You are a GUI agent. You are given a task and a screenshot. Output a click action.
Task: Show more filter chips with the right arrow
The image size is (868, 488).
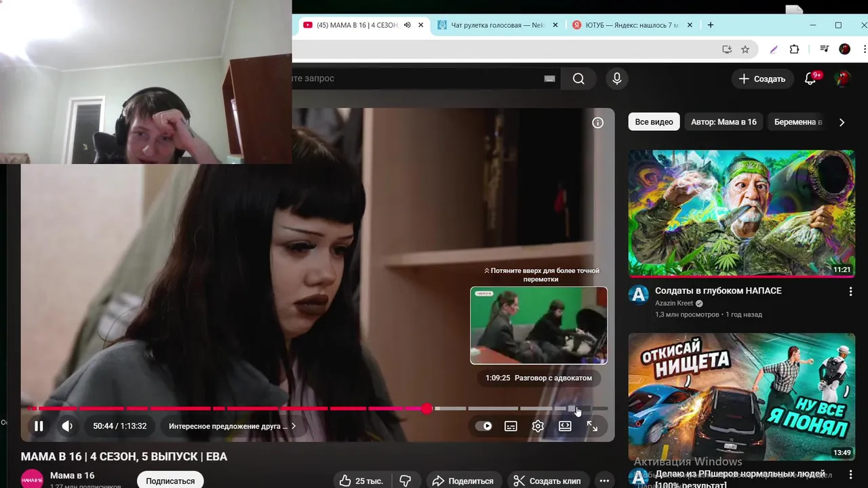coord(842,122)
